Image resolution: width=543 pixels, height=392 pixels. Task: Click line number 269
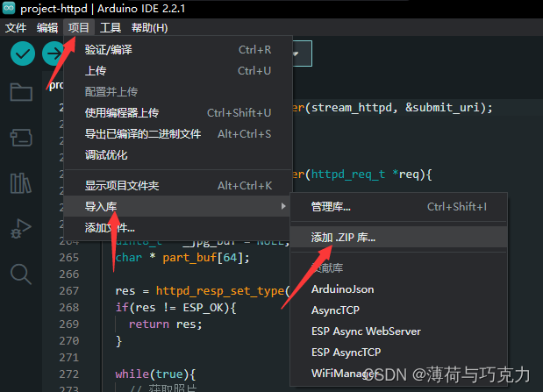click(69, 324)
